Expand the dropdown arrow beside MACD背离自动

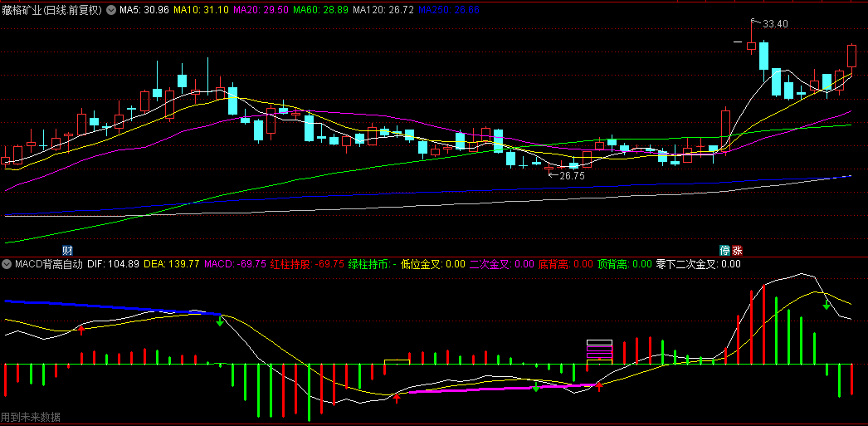(x=7, y=264)
